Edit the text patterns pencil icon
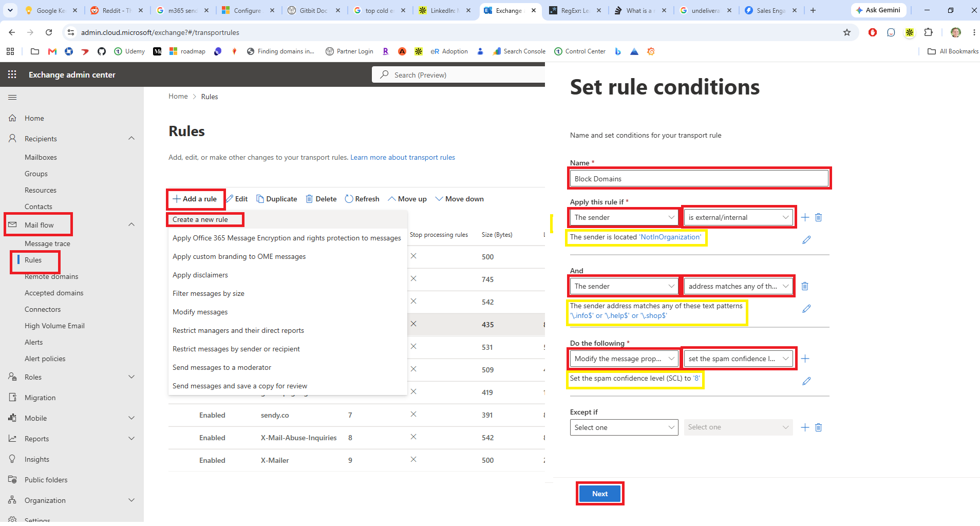The image size is (980, 526). [806, 309]
